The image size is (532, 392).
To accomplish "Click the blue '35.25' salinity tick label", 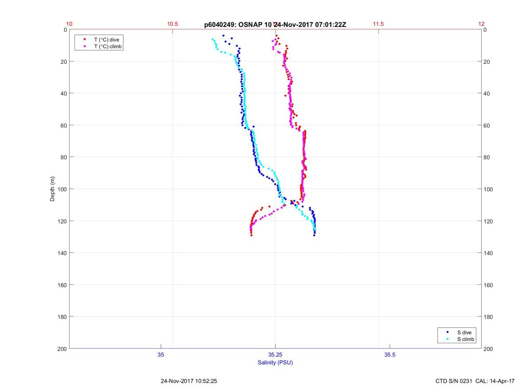I will [275, 355].
